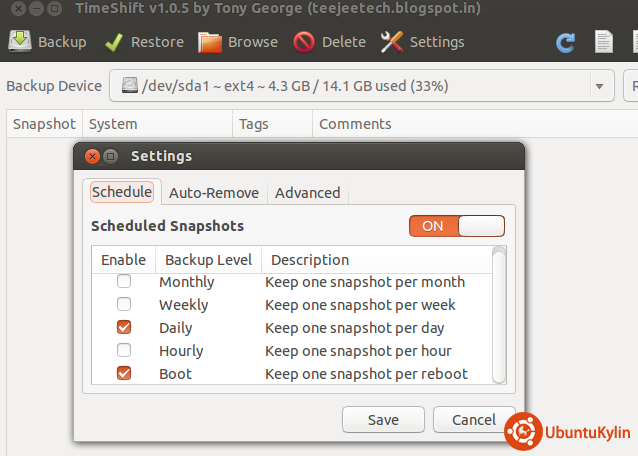Open Settings wrench icon in toolbar
Screen dimensions: 638x456
coord(392,42)
